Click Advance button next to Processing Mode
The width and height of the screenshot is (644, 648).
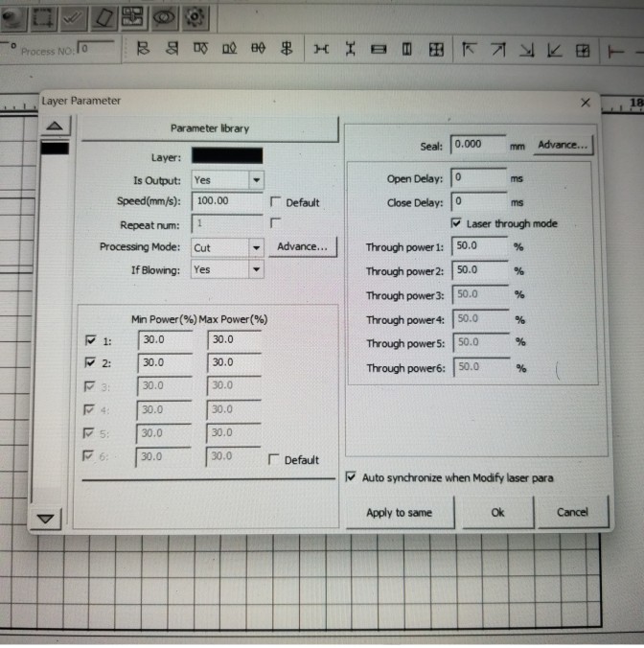[x=303, y=246]
